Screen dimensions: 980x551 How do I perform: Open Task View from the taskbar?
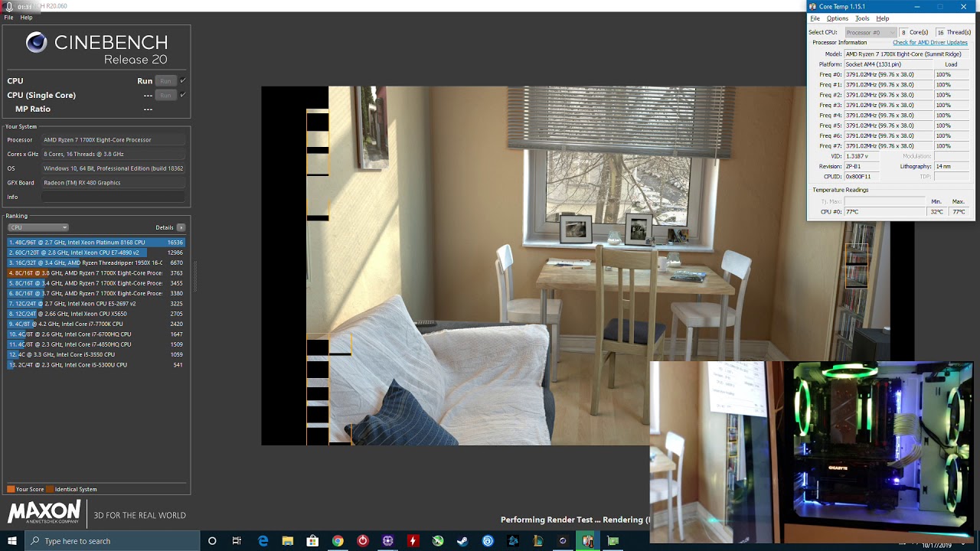tap(237, 541)
